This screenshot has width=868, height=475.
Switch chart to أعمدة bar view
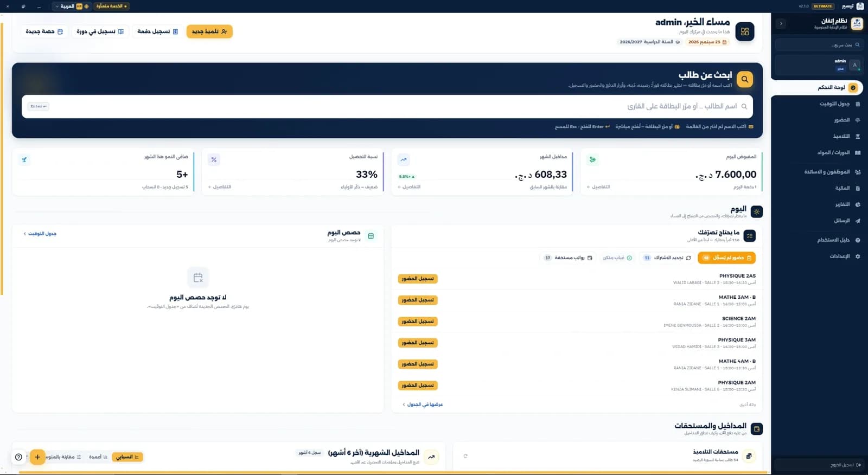point(98,457)
